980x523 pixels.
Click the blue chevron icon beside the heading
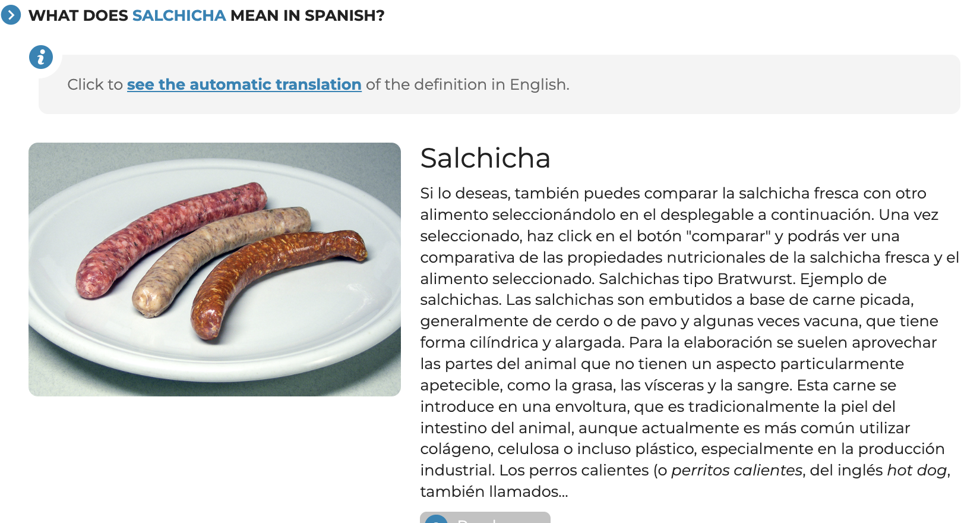pyautogui.click(x=11, y=15)
